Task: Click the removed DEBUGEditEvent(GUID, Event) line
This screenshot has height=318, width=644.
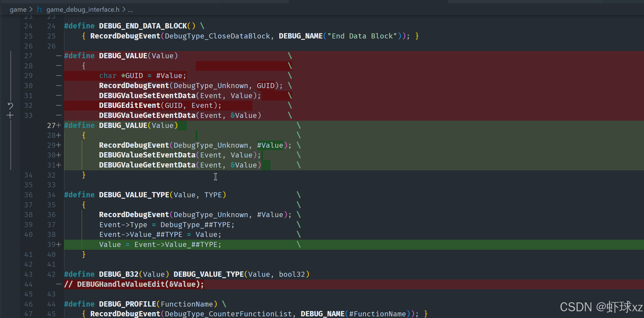Action: 160,106
